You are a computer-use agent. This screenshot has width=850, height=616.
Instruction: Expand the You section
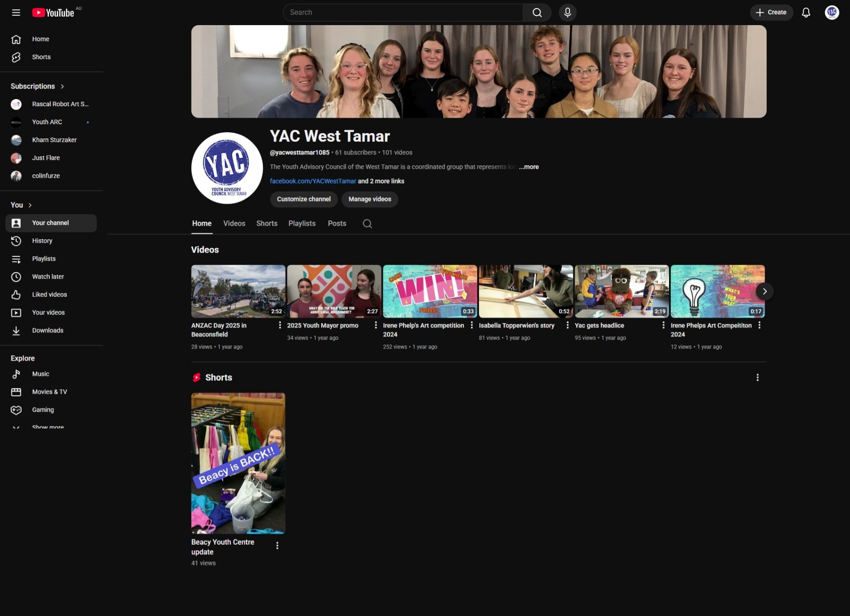[x=21, y=205]
